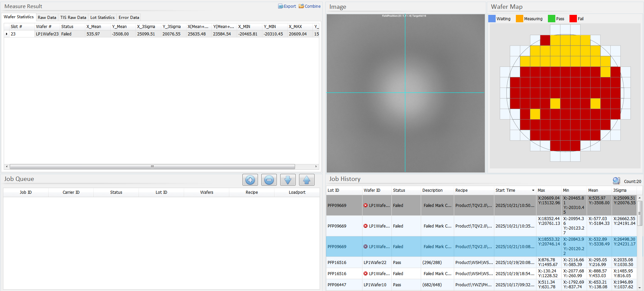Image resolution: width=644 pixels, height=291 pixels.
Task: Move job up with up arrow icon
Action: coord(306,180)
